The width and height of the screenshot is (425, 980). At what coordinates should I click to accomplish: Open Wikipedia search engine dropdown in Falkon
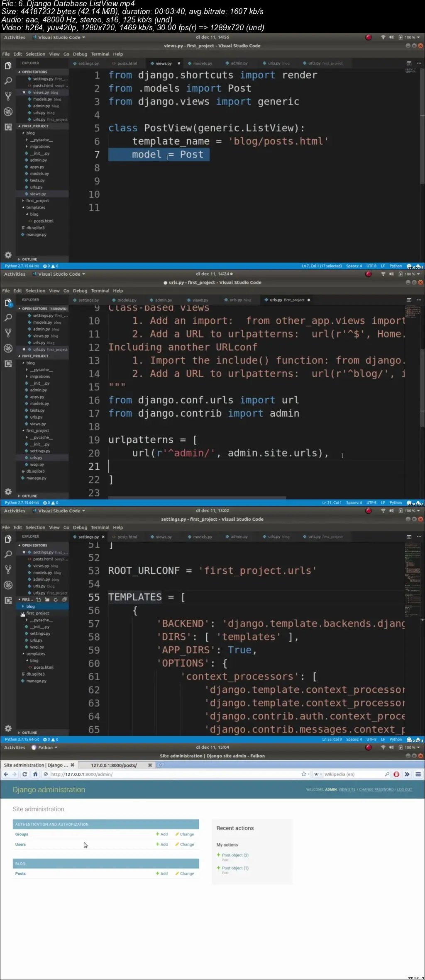point(318,774)
